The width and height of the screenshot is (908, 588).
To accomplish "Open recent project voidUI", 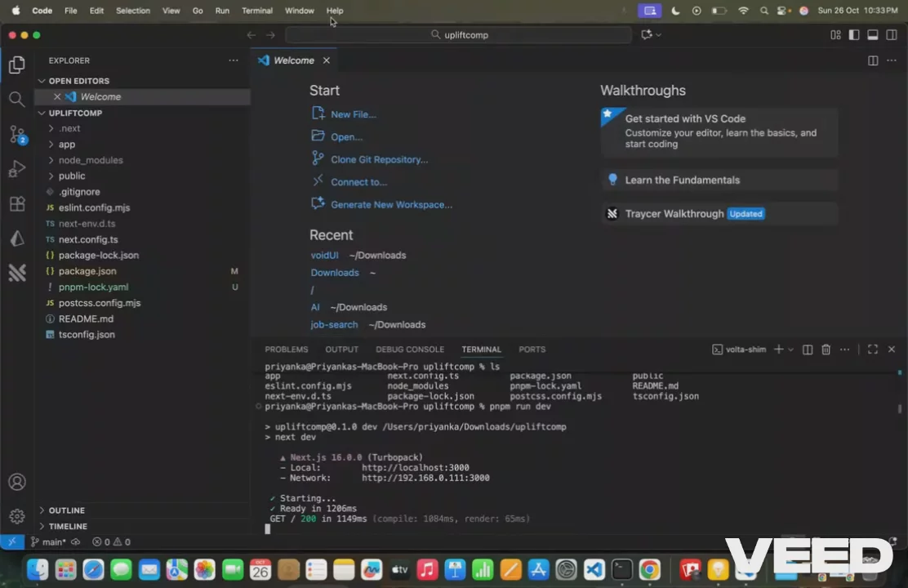I will coord(324,256).
